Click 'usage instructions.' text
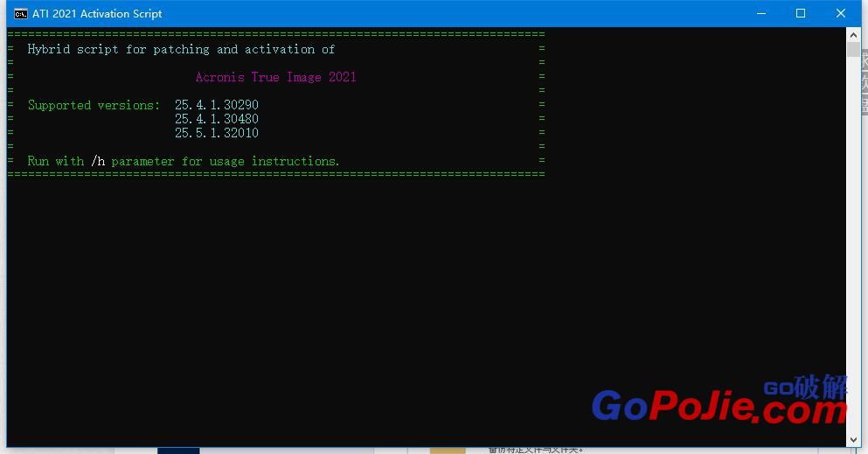Screen dimensions: 868x454 [x=274, y=161]
